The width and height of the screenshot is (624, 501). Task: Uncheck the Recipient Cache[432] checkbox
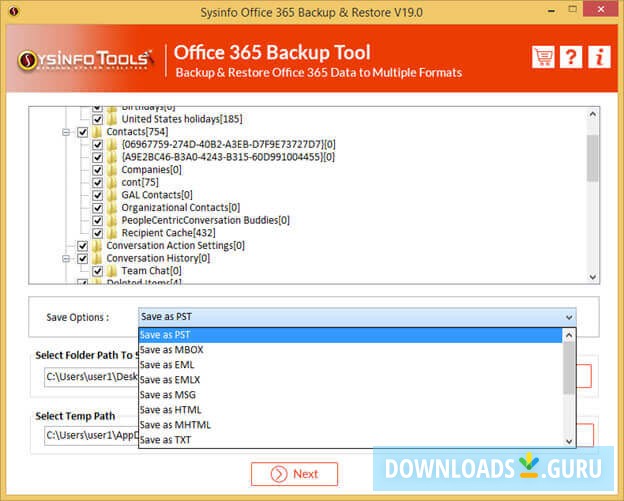point(98,233)
